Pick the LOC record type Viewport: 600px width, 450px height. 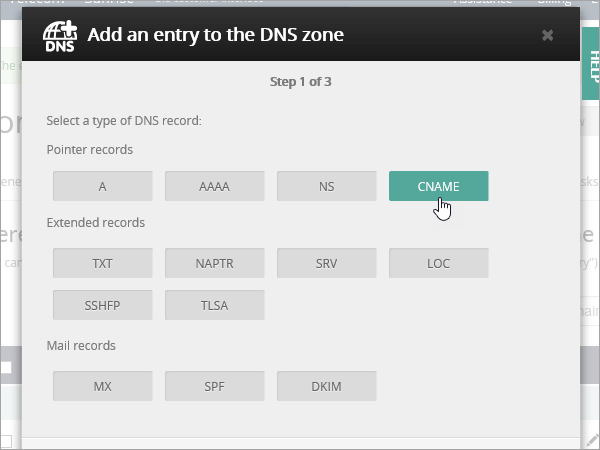438,264
